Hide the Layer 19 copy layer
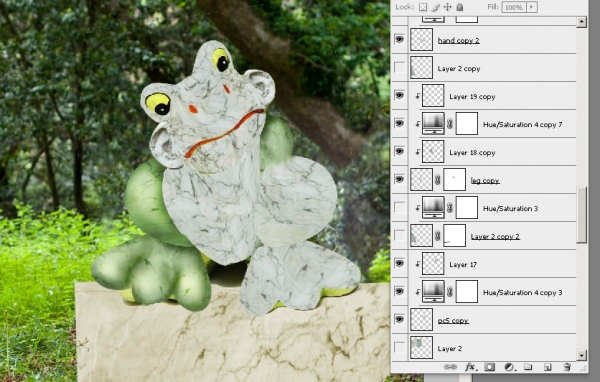The width and height of the screenshot is (600, 382). coord(399,95)
